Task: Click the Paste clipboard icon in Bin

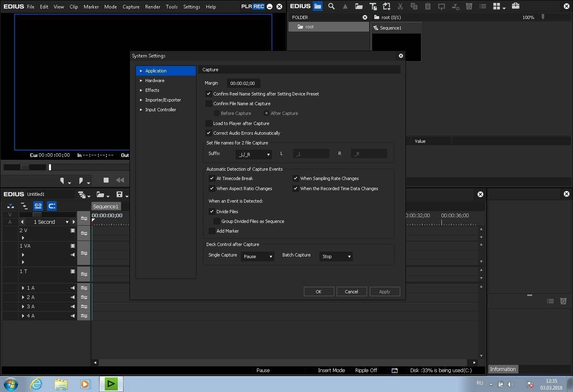Action: tap(428, 6)
